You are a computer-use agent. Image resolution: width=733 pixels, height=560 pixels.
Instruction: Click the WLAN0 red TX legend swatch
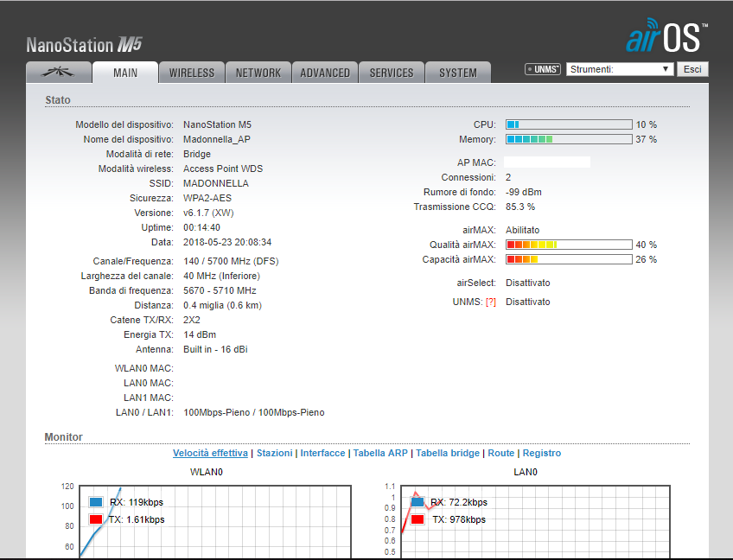coord(96,519)
